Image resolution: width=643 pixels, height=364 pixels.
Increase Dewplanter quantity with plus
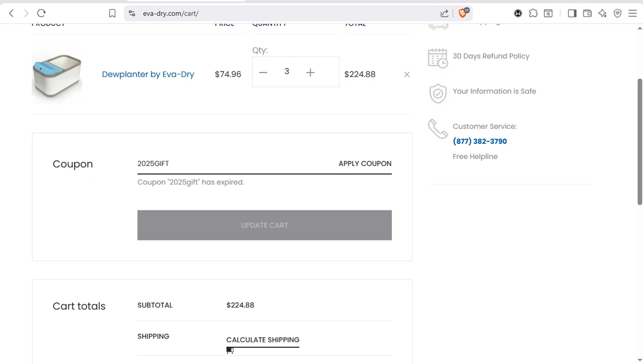[x=310, y=72]
